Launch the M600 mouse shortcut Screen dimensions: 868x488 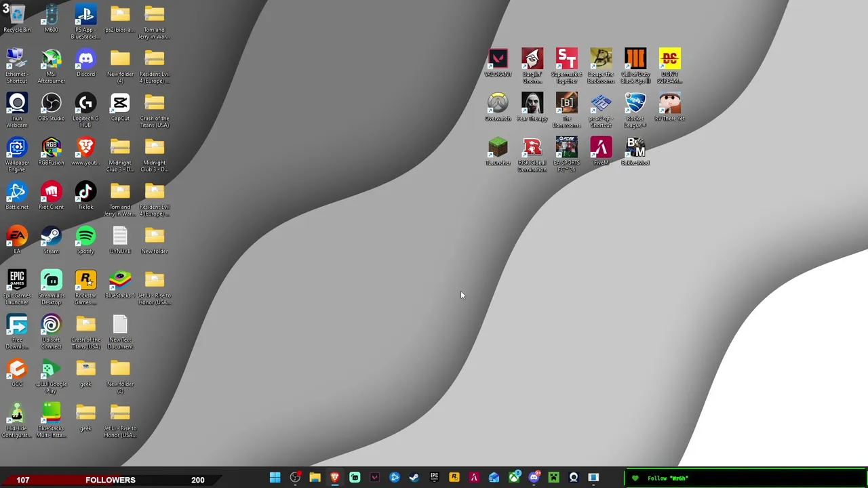click(x=51, y=18)
